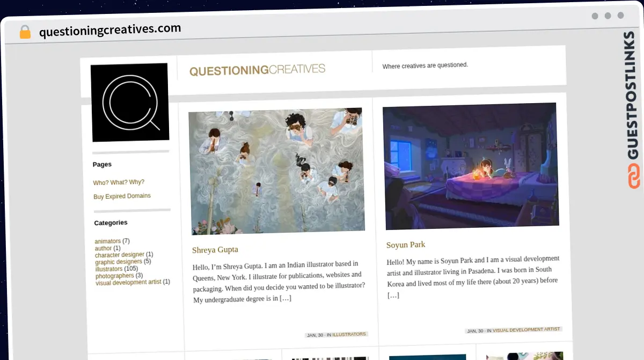Click the black Q logo of Questioning Creatives
Viewport: 644px width, 360px height.
[129, 102]
